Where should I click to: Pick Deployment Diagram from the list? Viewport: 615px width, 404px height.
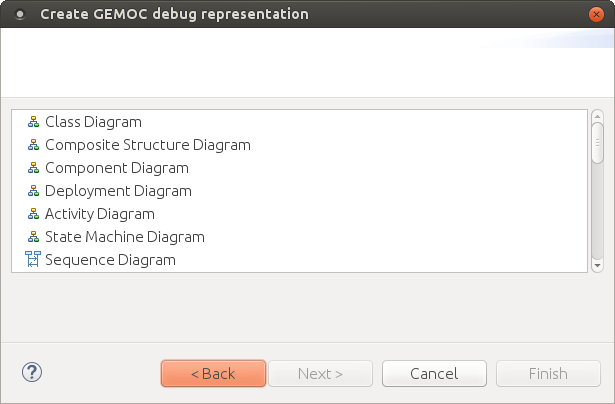coord(118,191)
